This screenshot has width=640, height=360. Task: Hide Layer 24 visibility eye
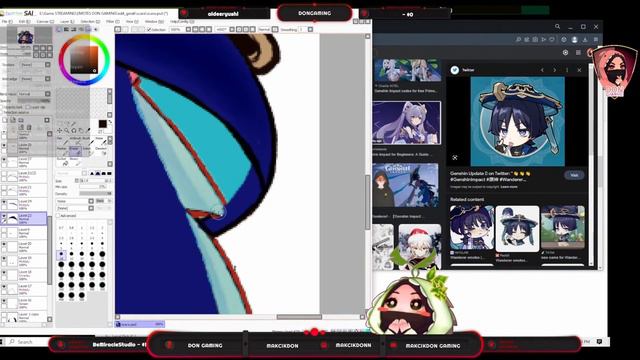click(x=4, y=202)
